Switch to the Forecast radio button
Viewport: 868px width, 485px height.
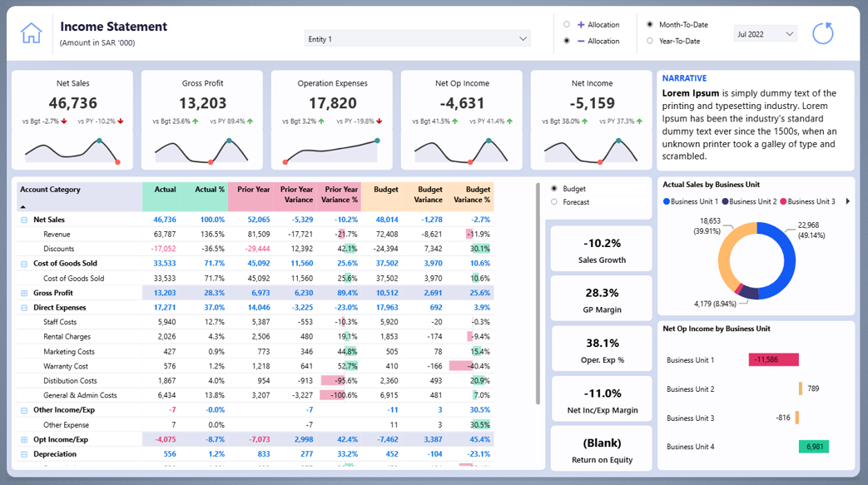pos(554,201)
